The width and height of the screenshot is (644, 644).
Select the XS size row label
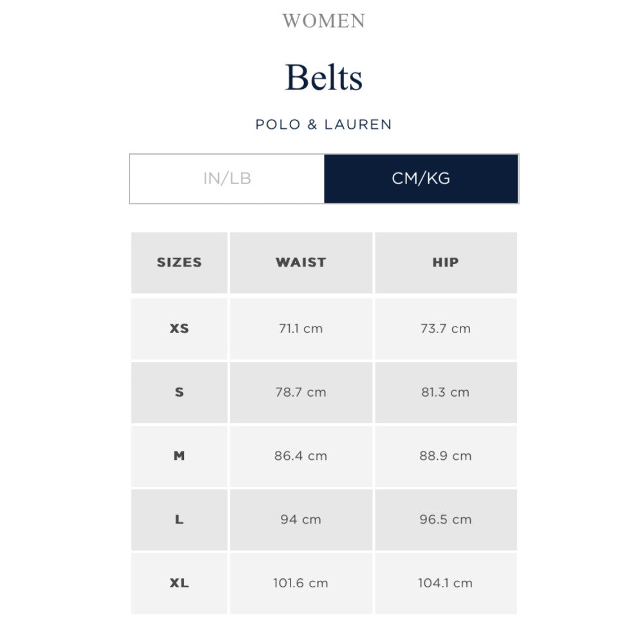click(179, 328)
